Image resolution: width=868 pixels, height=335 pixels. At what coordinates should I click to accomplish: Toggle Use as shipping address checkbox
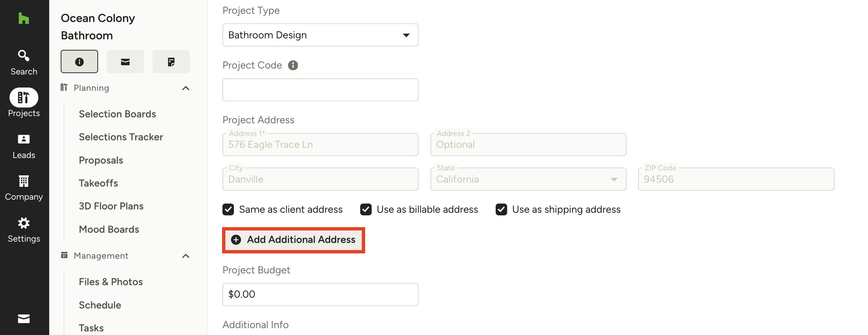tap(501, 209)
